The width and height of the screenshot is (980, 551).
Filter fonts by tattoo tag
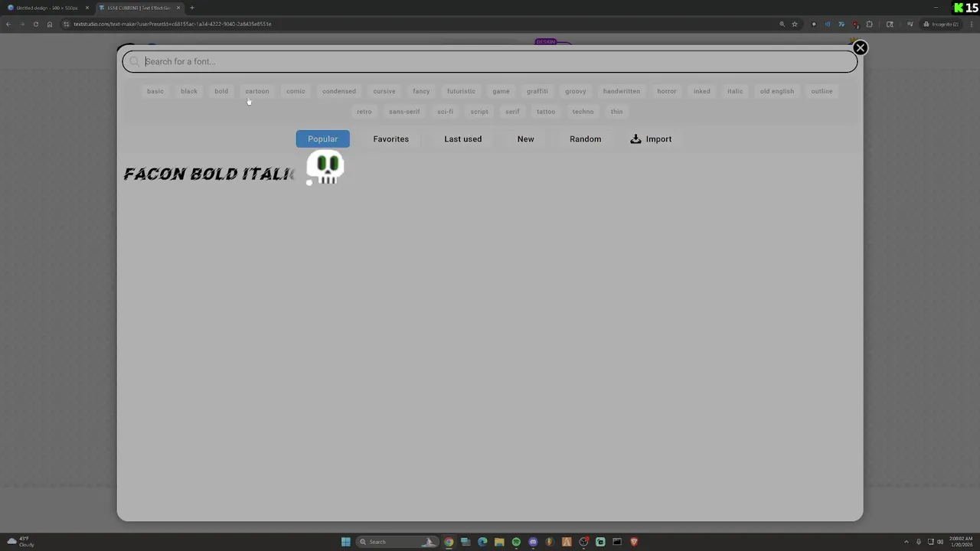546,112
